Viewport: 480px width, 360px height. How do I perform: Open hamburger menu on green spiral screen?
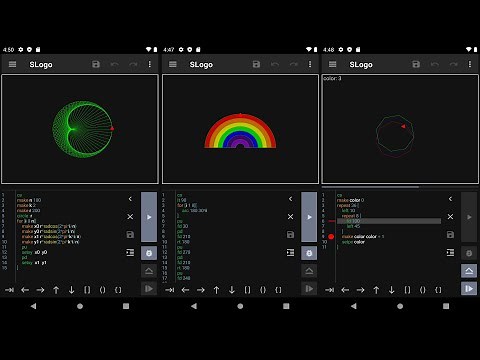point(12,64)
